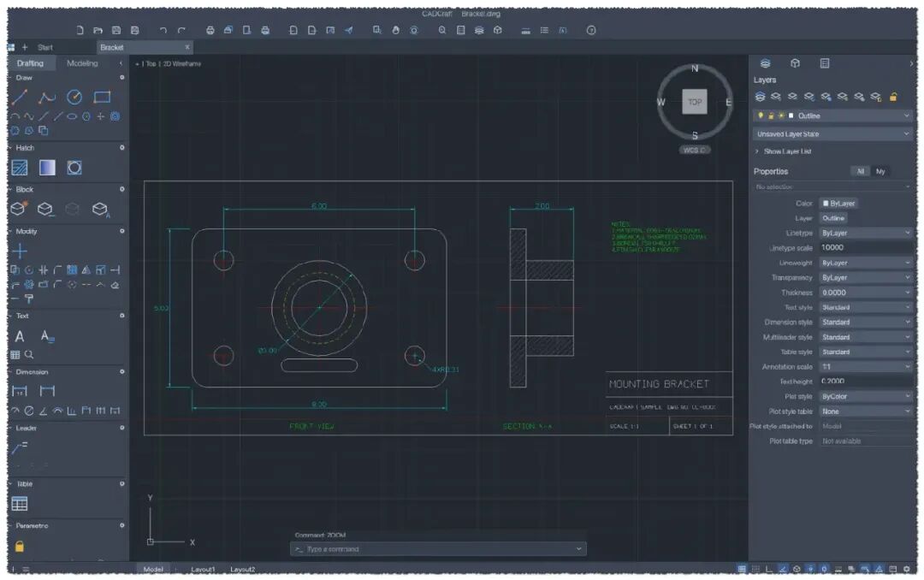Select the Line tool in Draw panel
The image size is (924, 580).
tap(20, 97)
